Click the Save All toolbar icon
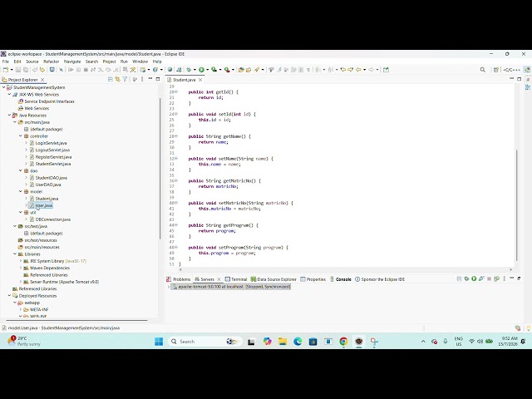This screenshot has width=532, height=399. click(26, 70)
